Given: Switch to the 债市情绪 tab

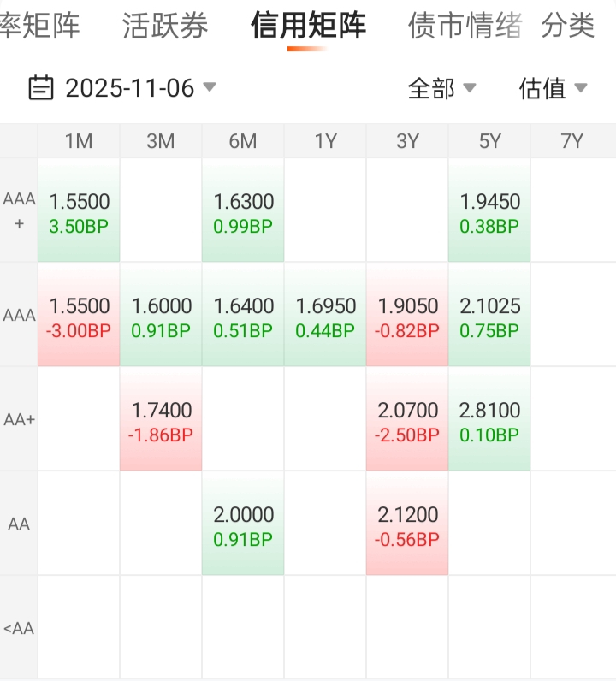Looking at the screenshot, I should 465,26.
